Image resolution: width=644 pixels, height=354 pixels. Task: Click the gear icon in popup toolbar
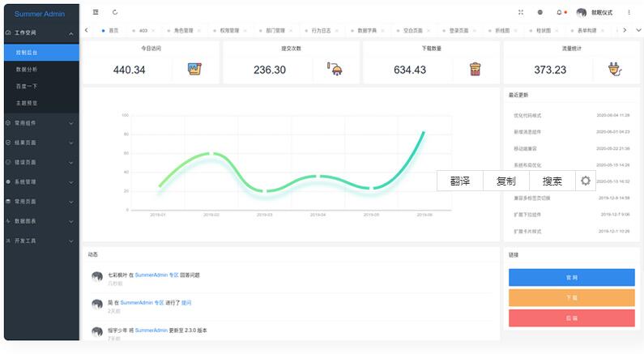pos(586,181)
